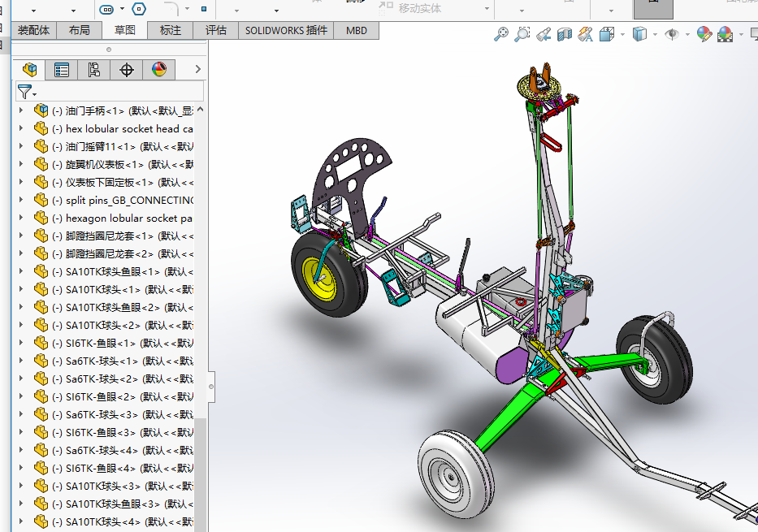
Task: Expand more manager tabs with right chevron
Action: (x=197, y=70)
